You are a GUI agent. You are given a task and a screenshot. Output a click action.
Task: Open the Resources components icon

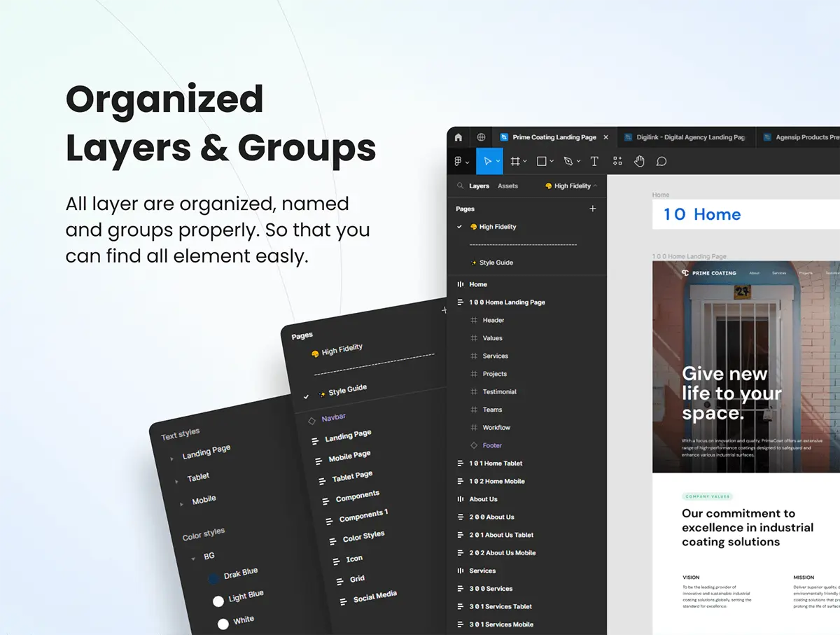point(617,161)
